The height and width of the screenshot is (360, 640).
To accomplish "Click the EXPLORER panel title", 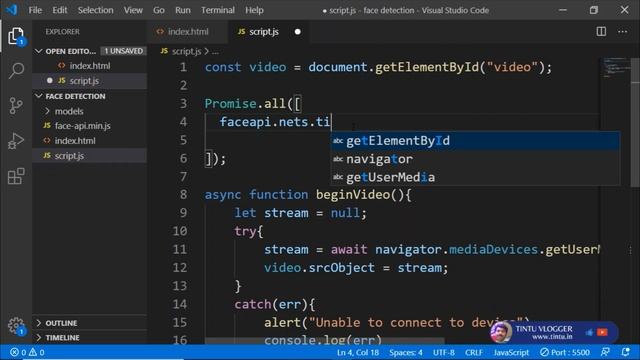I will click(62, 31).
